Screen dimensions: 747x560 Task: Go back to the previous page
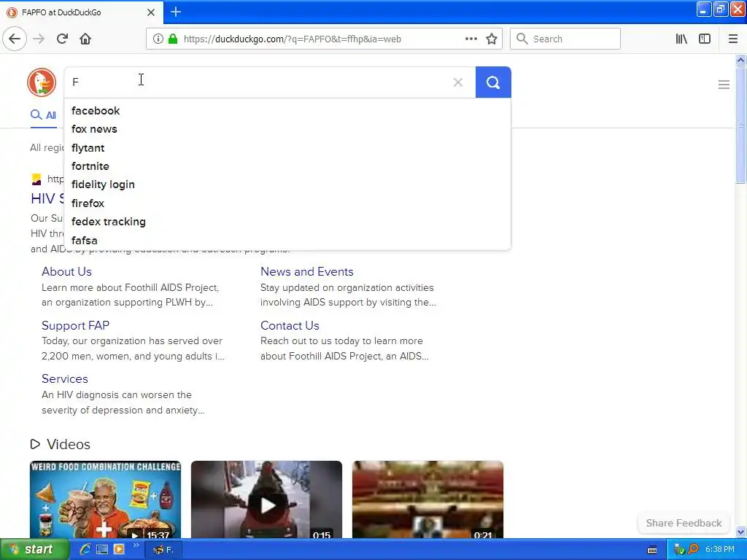pyautogui.click(x=15, y=39)
